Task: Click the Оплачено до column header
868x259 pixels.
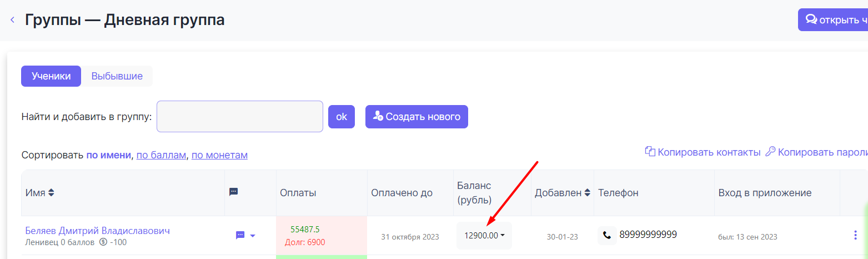Action: 402,193
